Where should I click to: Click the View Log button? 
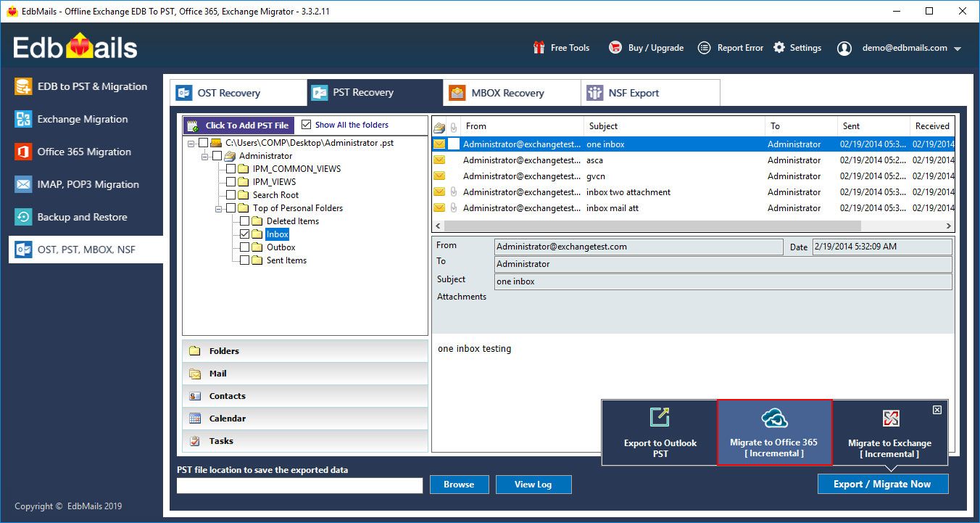point(534,485)
